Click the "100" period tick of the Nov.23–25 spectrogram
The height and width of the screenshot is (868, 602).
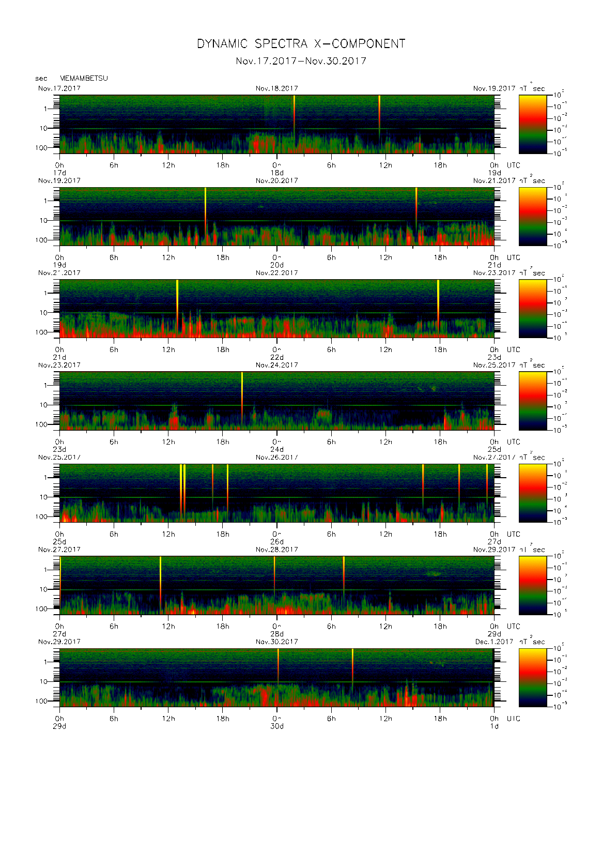point(41,424)
